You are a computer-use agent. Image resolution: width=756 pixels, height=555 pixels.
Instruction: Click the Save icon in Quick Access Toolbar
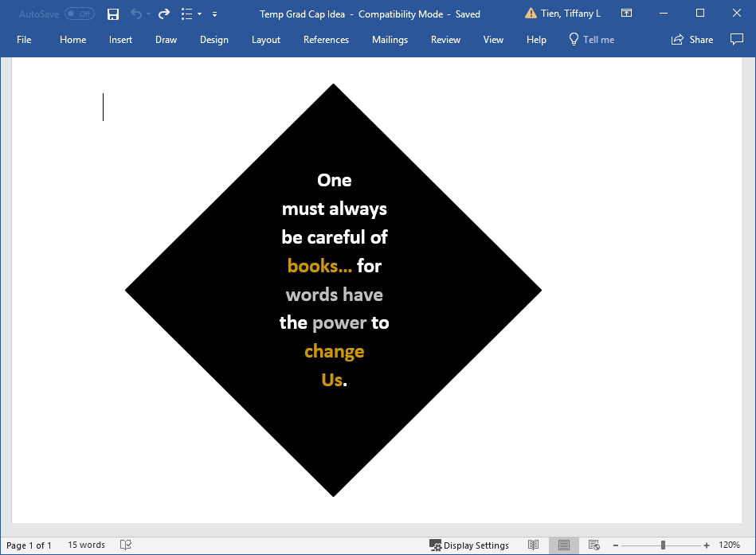click(x=113, y=14)
